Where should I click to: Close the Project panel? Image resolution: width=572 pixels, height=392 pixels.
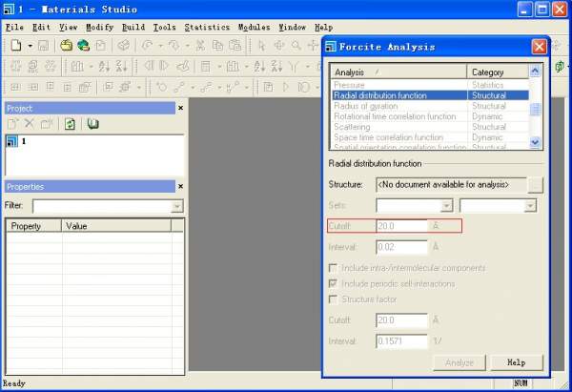(x=180, y=108)
